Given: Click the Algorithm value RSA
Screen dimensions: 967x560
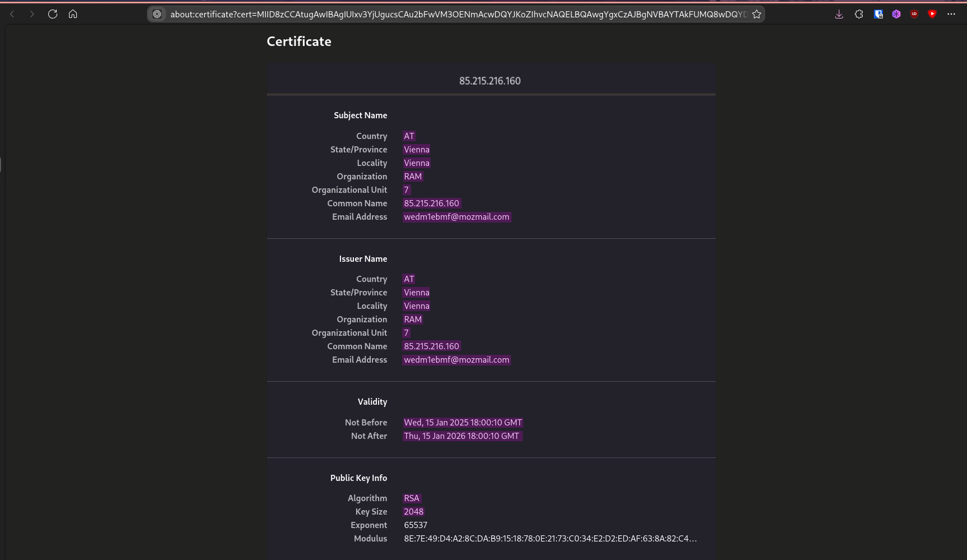Looking at the screenshot, I should point(412,498).
